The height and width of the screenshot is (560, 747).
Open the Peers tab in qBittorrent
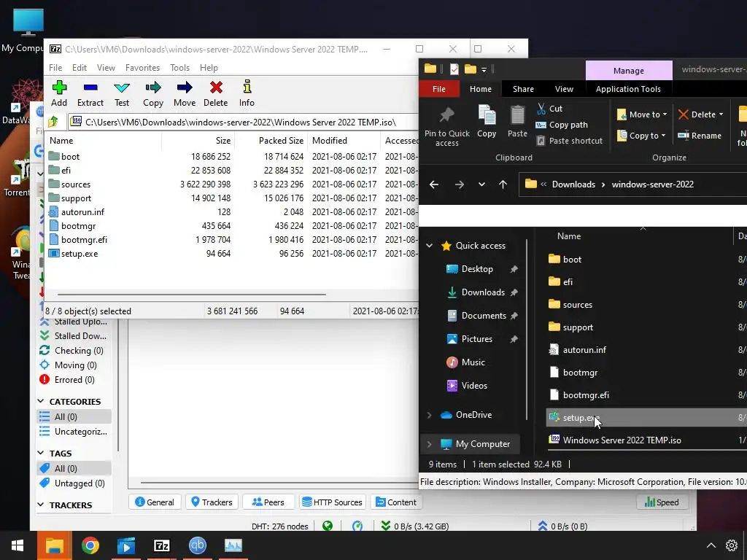[x=268, y=502]
